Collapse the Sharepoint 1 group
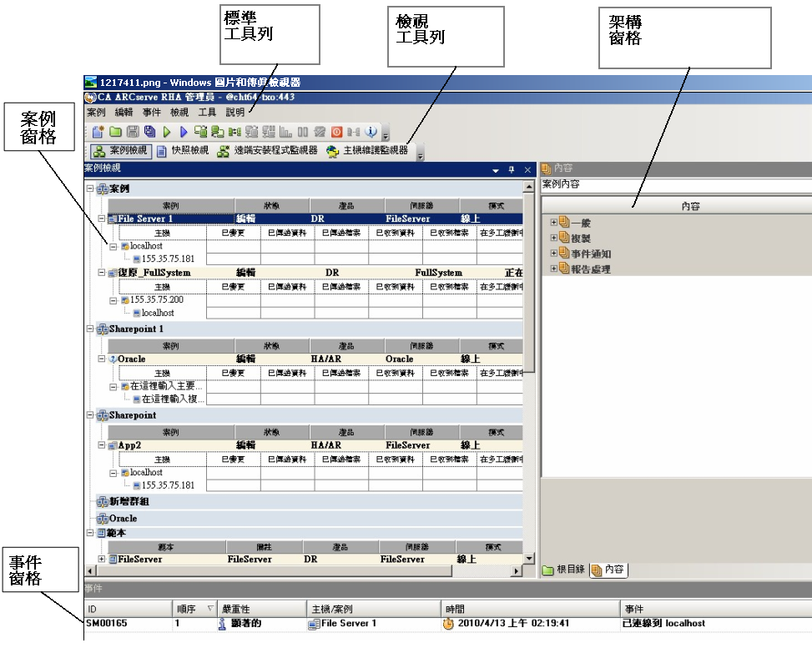The width and height of the screenshot is (812, 658). [x=90, y=329]
